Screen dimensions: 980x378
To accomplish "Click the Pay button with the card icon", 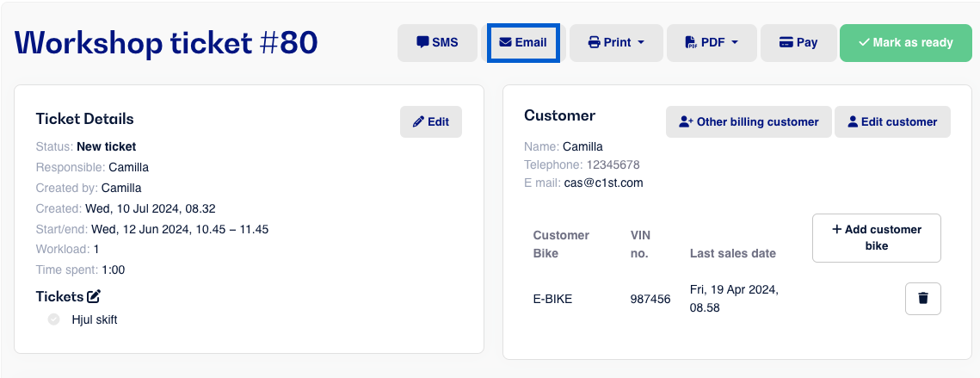I will pyautogui.click(x=798, y=42).
